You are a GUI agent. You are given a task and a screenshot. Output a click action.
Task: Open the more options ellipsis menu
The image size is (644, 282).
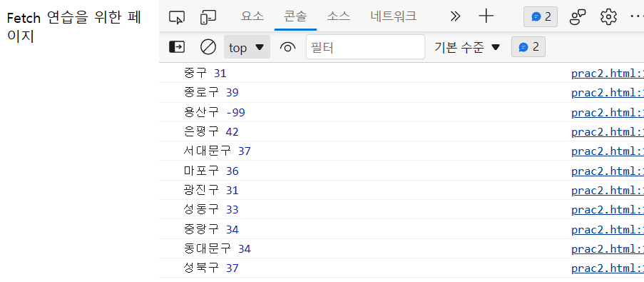point(637,17)
